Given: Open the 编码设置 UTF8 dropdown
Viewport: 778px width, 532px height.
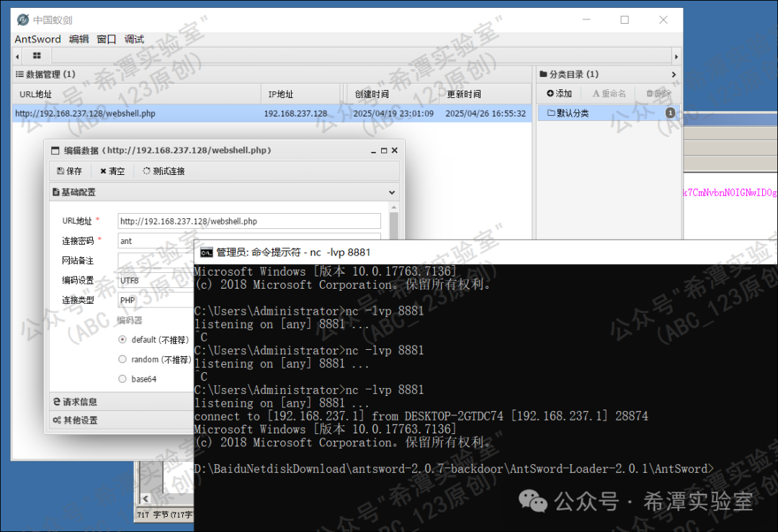Looking at the screenshot, I should coord(156,281).
